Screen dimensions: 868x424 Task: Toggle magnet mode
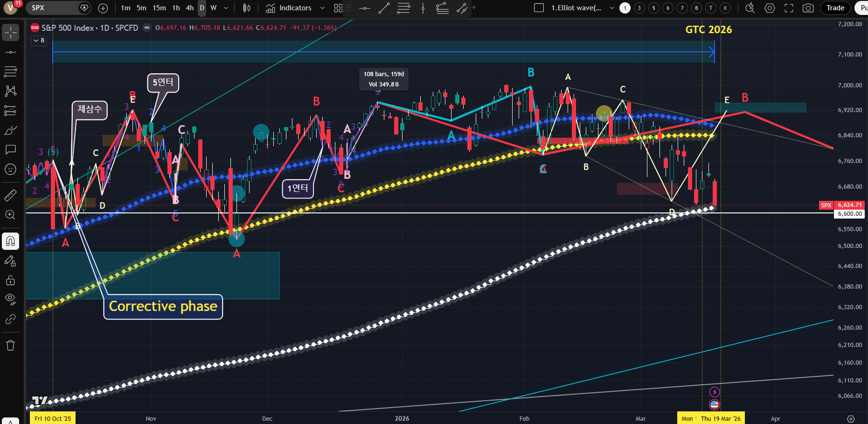[10, 241]
